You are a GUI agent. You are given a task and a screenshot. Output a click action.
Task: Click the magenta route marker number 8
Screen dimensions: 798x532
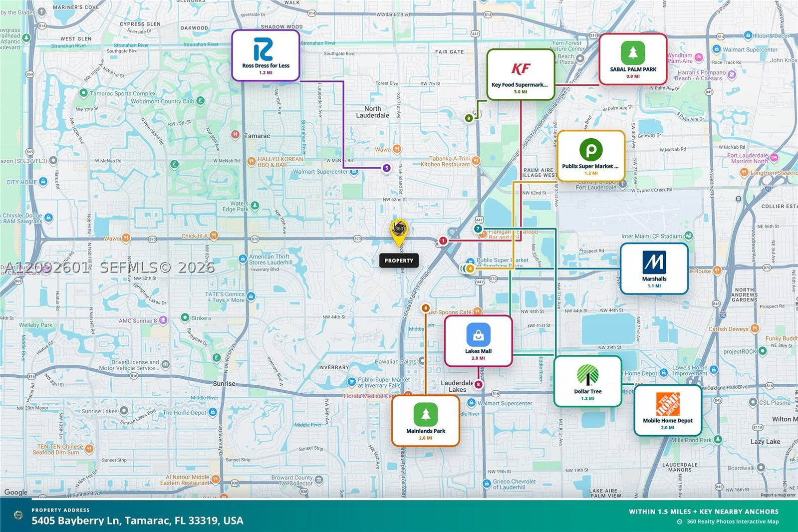tap(479, 384)
